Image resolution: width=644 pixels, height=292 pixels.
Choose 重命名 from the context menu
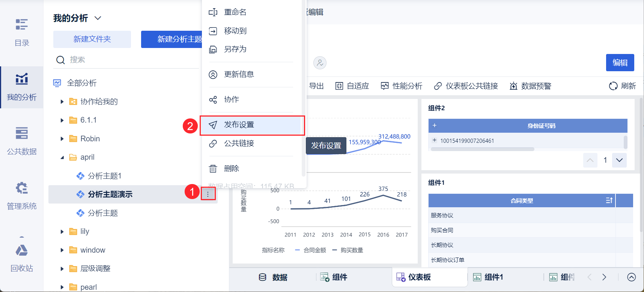[x=251, y=12]
